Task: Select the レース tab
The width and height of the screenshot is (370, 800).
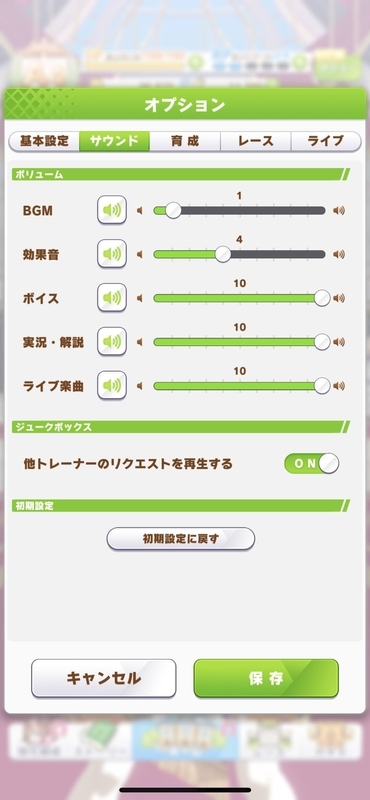Action: [x=256, y=141]
